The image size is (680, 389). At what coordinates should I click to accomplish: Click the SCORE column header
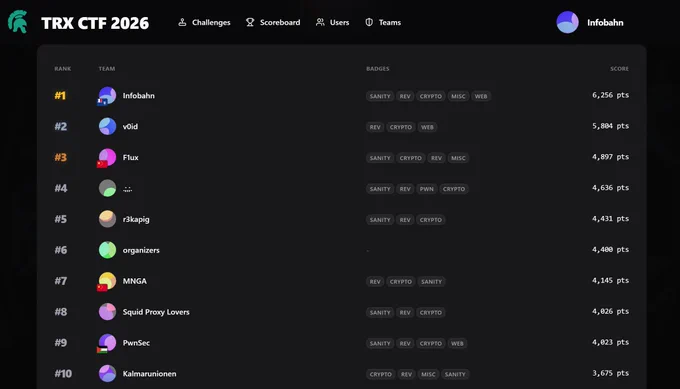click(619, 69)
